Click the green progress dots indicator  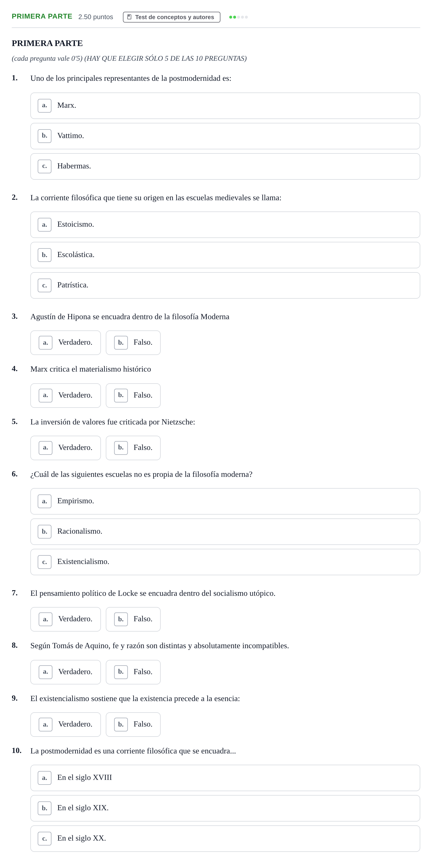[x=238, y=17]
